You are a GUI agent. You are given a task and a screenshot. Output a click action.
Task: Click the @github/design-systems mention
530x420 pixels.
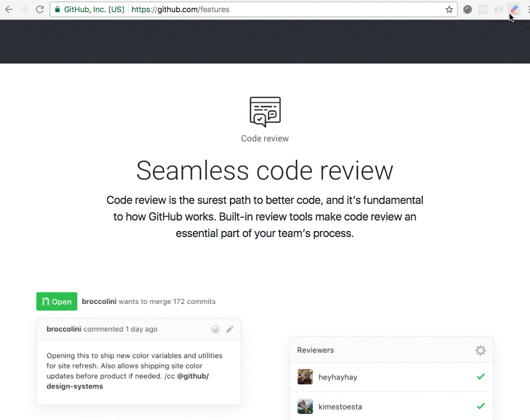[x=128, y=381]
